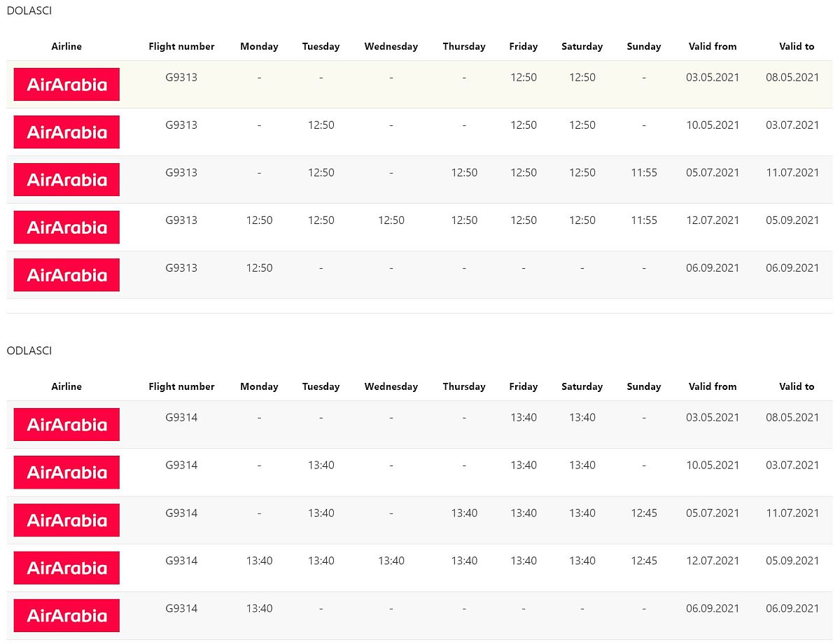Image resolution: width=840 pixels, height=644 pixels.
Task: Click AirArabia logo in ODLASCI row valid from 05.07.2021
Action: tap(66, 519)
